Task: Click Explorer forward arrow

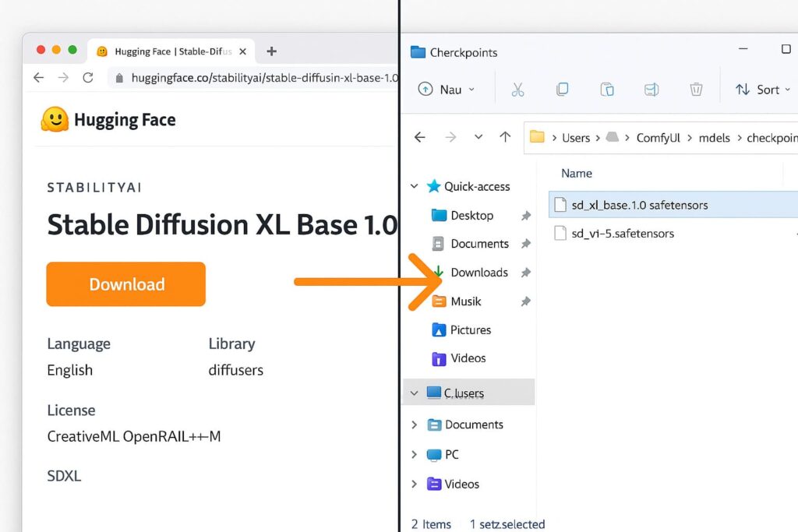Action: click(450, 137)
